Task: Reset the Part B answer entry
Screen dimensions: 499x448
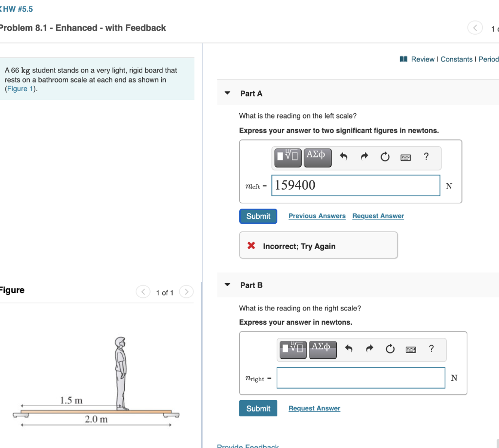Action: (x=390, y=349)
